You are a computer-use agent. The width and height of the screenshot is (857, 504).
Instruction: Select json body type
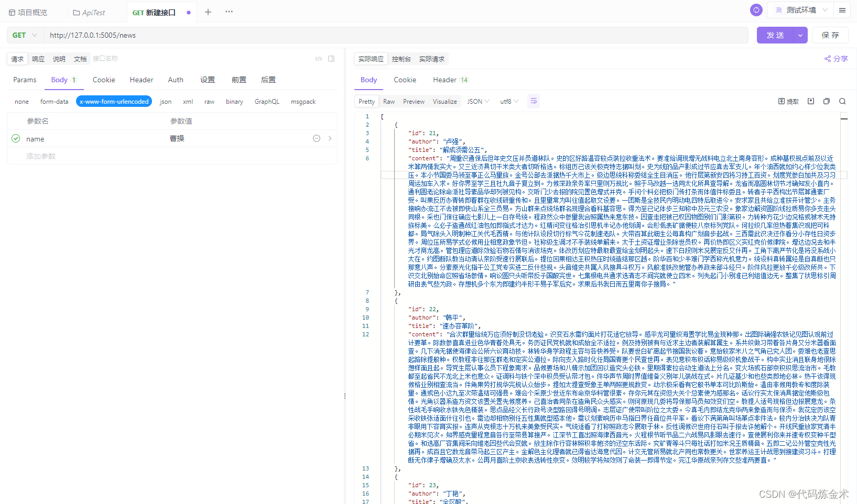coord(166,102)
